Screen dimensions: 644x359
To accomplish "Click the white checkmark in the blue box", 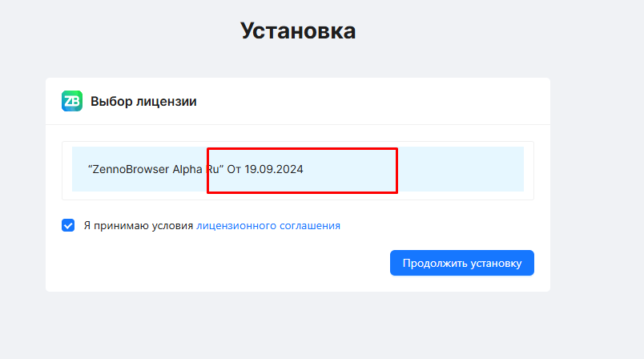I will [x=68, y=225].
